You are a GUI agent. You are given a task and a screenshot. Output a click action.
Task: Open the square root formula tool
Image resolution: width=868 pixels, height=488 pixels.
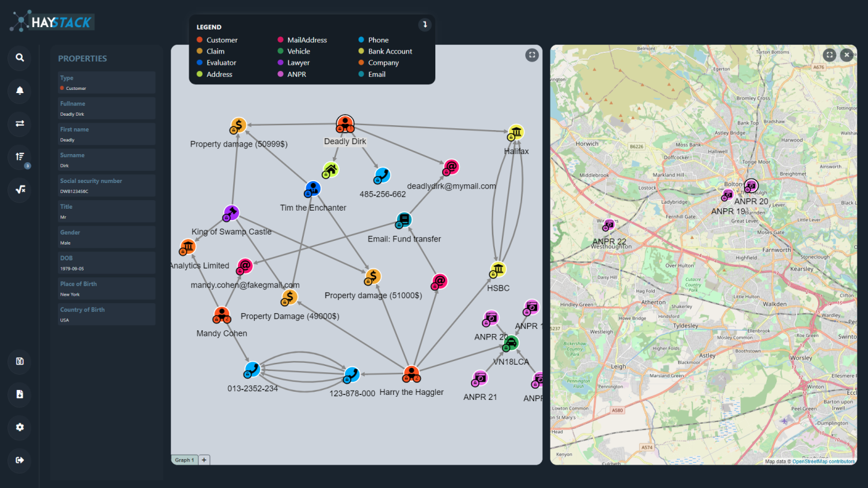(19, 189)
